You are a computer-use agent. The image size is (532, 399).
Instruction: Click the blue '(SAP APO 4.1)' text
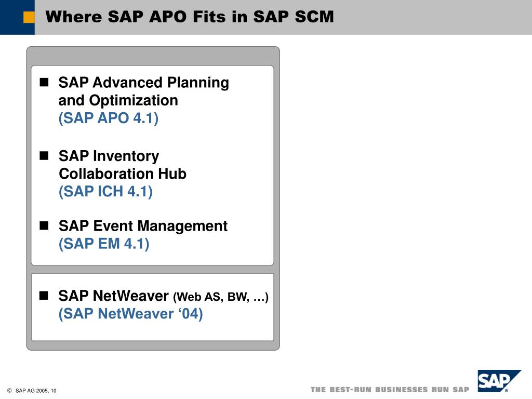coord(108,118)
